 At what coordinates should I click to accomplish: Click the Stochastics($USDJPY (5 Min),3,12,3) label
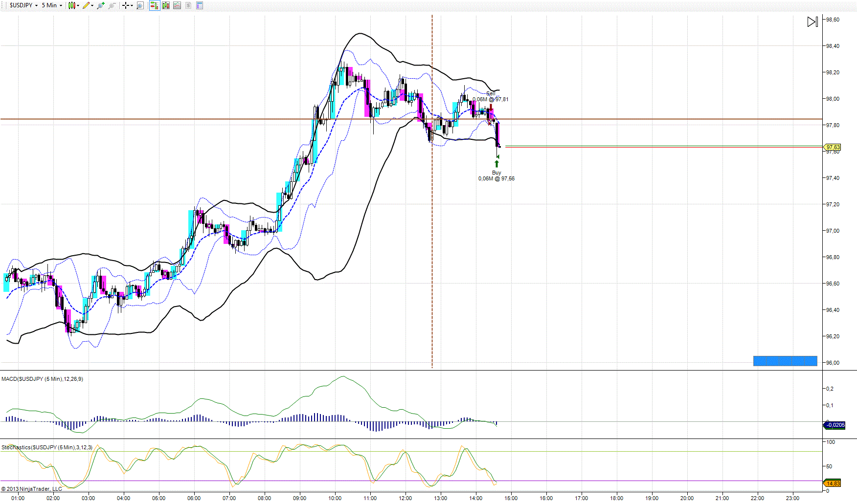47,447
